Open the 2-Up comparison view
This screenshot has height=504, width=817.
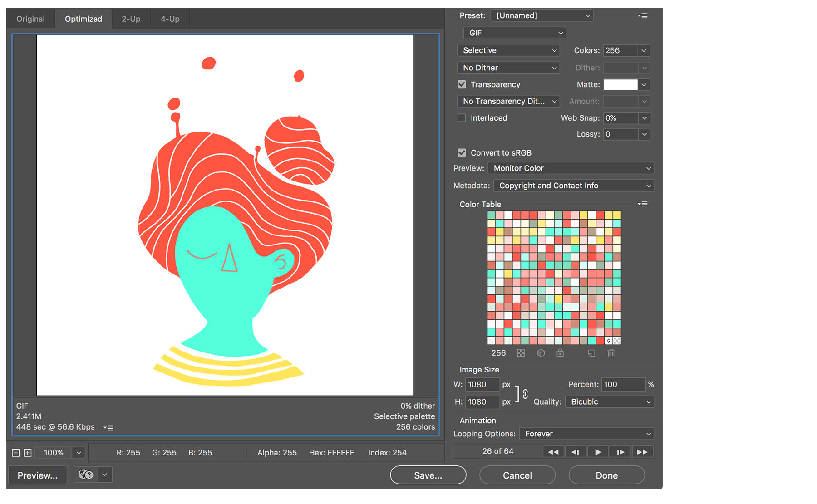tap(131, 19)
